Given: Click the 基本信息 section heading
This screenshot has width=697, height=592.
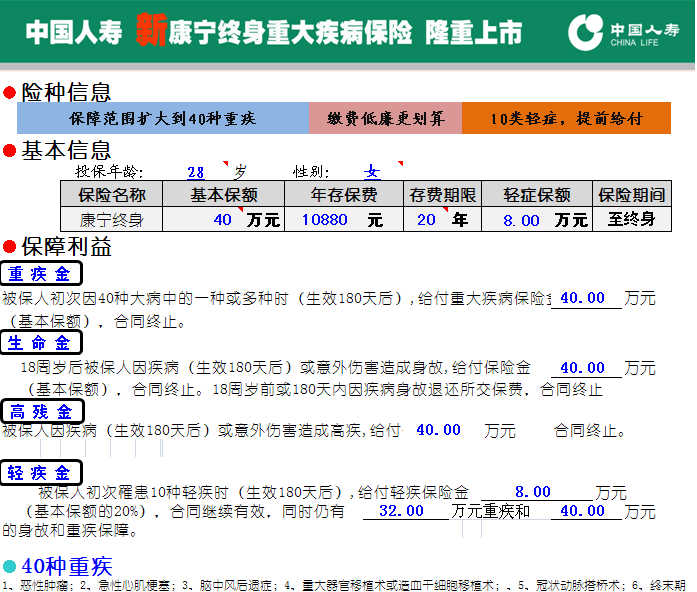Looking at the screenshot, I should (x=66, y=150).
